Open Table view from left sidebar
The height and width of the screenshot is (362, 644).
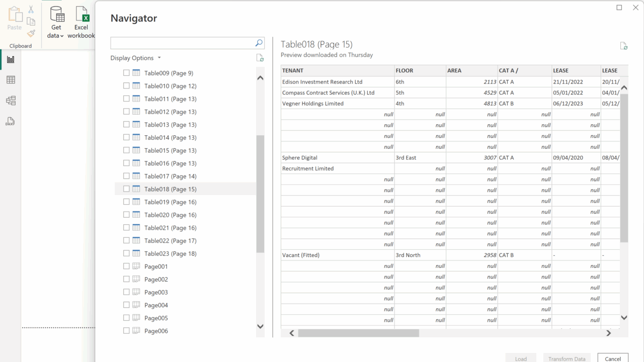click(x=11, y=80)
